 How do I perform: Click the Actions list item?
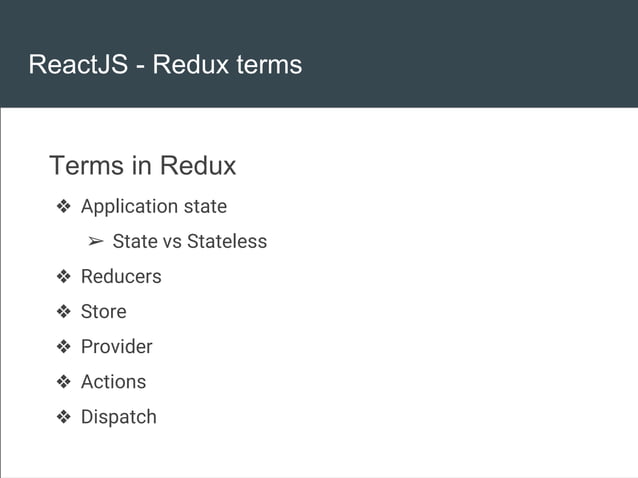[x=114, y=382]
